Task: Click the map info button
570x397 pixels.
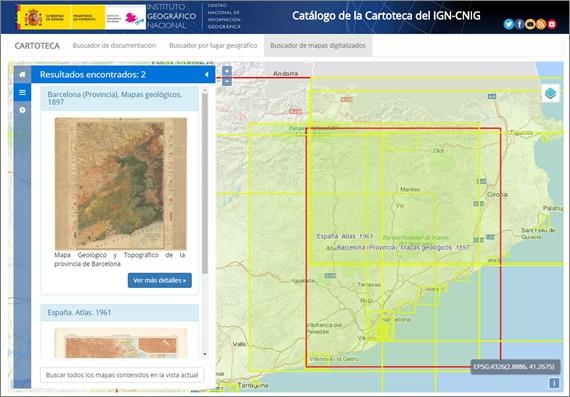Action: [554, 383]
